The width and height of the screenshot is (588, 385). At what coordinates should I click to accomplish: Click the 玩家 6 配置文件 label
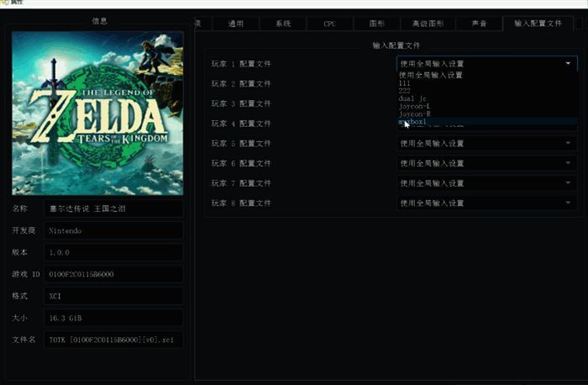[x=241, y=163]
